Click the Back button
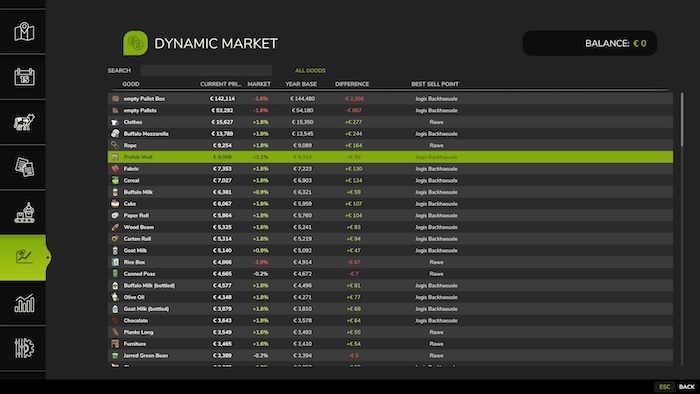The width and height of the screenshot is (700, 394). pos(687,387)
